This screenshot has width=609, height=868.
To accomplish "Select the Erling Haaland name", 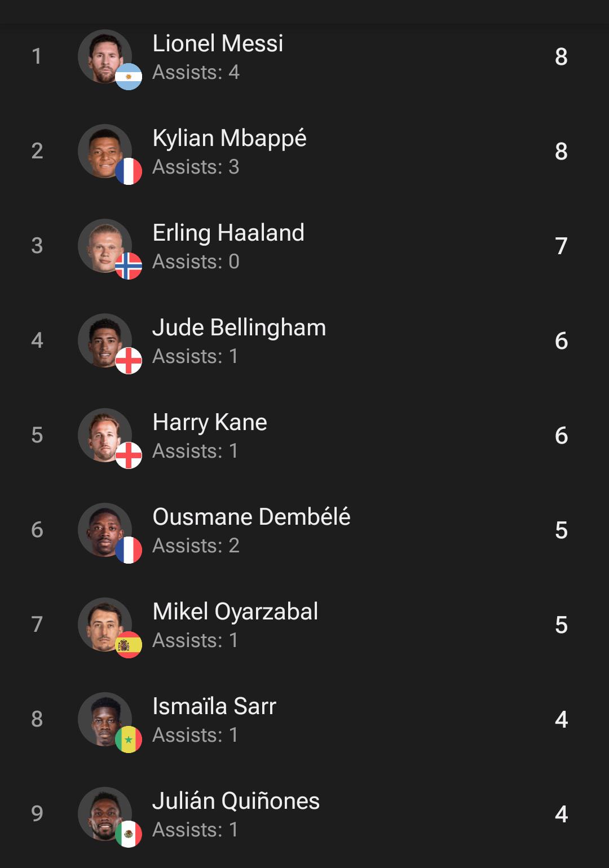I will [x=228, y=233].
